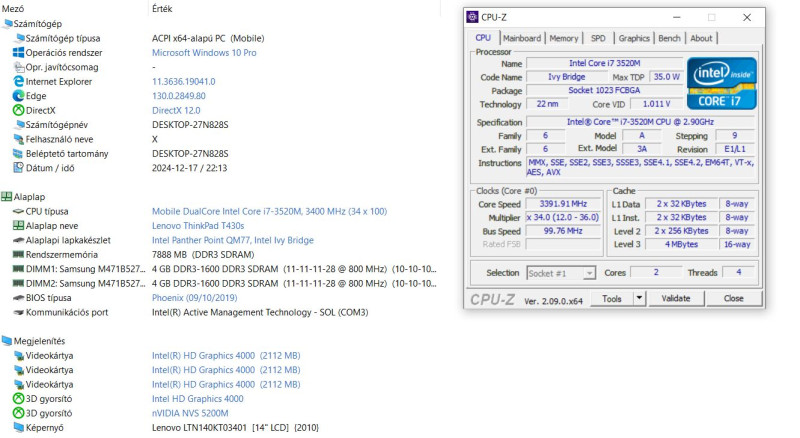The height and width of the screenshot is (438, 800).
Task: Click the Mező column header
Action: 13,9
